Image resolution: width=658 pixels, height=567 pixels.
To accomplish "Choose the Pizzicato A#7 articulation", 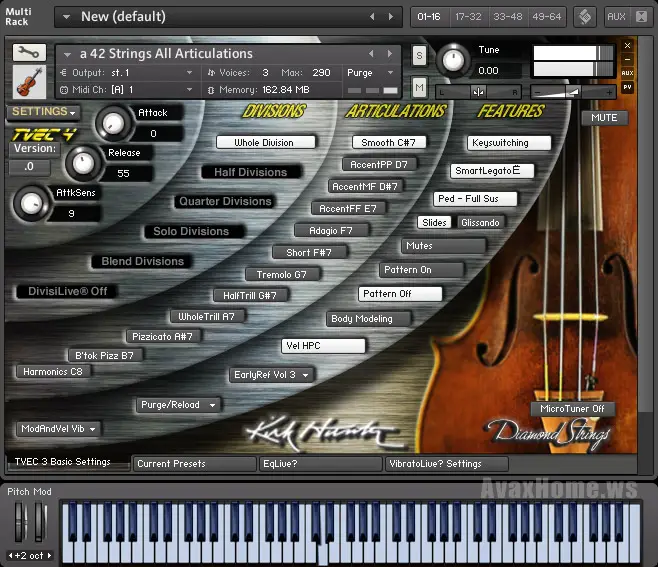I will (164, 337).
